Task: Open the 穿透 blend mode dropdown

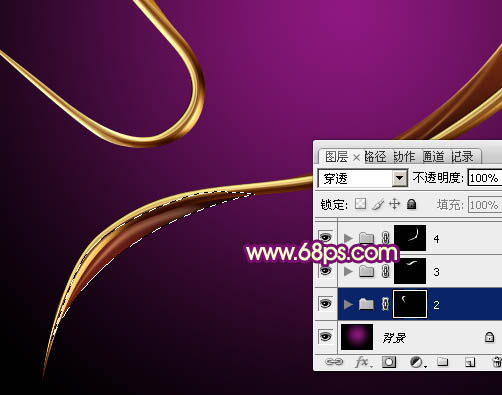Action: pyautogui.click(x=363, y=179)
